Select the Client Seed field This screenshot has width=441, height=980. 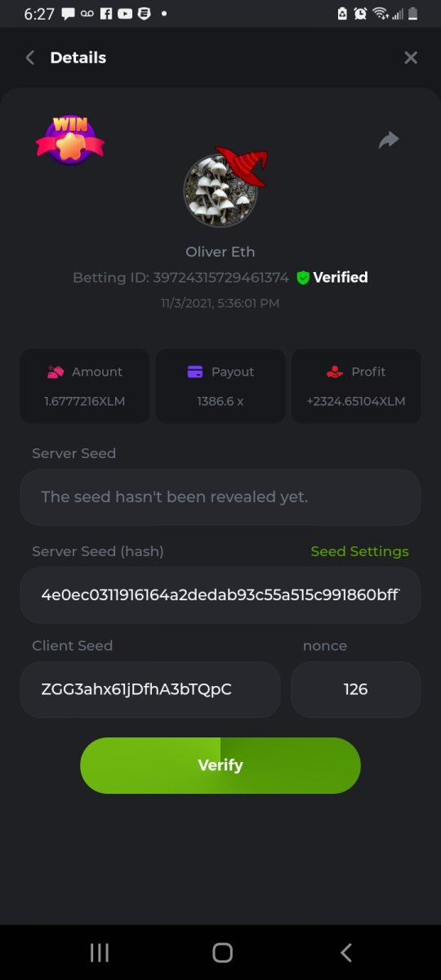coord(150,689)
